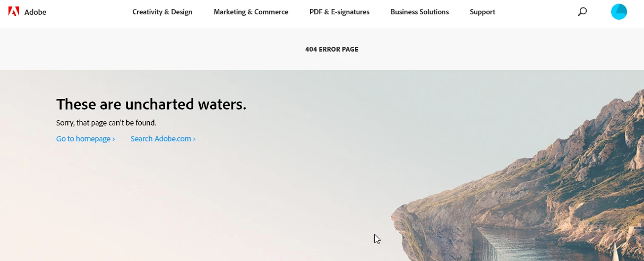Open the Creativity & Design menu
Screen dimensions: 644x261
pos(162,12)
